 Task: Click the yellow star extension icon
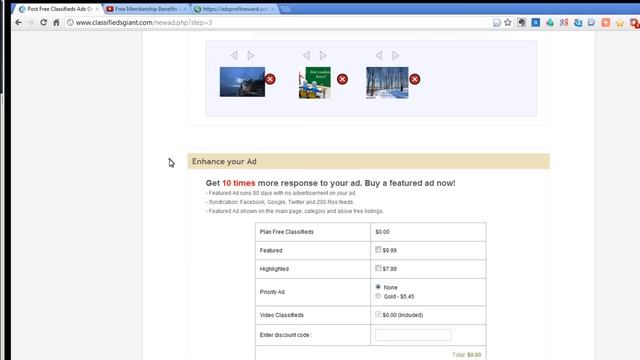[x=620, y=23]
